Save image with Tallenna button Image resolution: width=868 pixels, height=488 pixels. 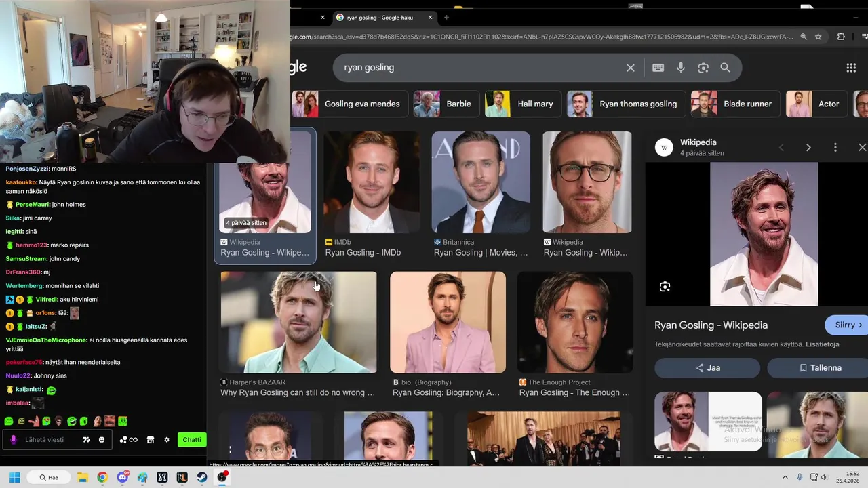tap(819, 368)
